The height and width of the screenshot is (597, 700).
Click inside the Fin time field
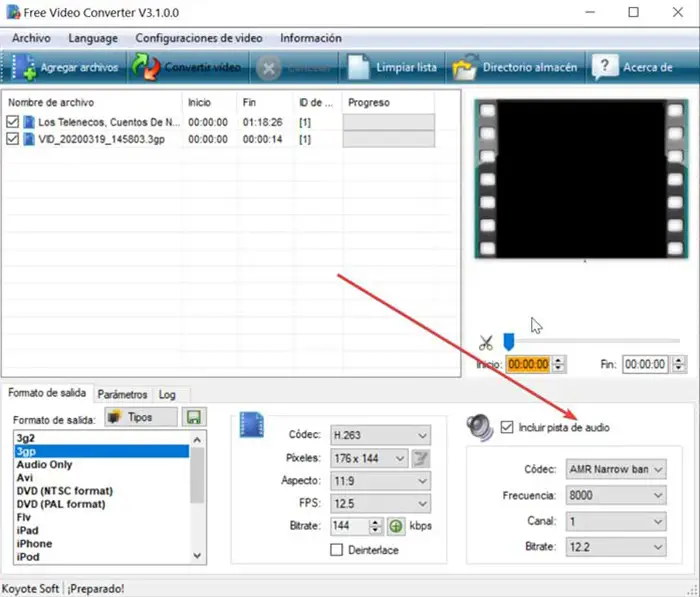click(x=645, y=364)
